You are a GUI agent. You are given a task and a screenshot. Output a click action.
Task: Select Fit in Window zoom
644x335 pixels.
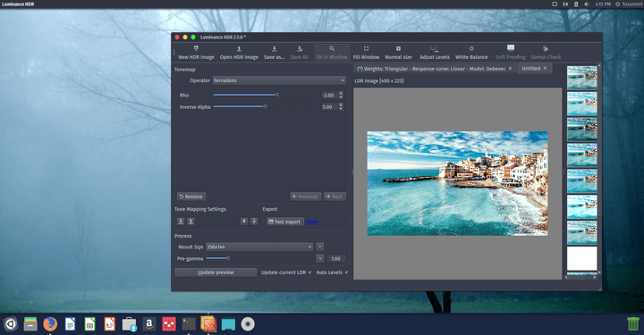tap(332, 53)
